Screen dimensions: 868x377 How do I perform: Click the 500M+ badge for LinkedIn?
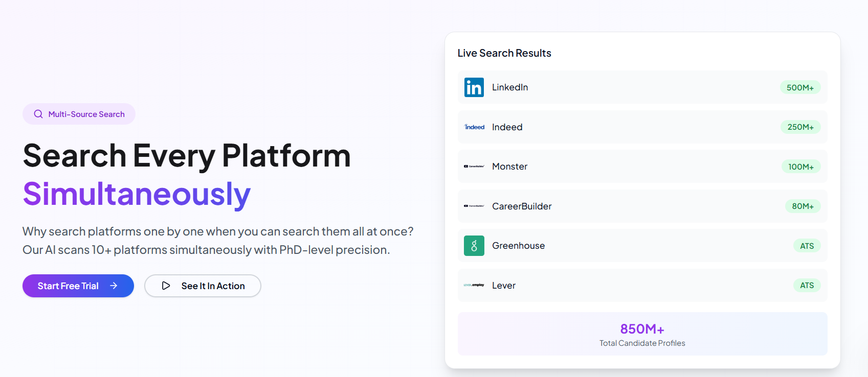(800, 87)
